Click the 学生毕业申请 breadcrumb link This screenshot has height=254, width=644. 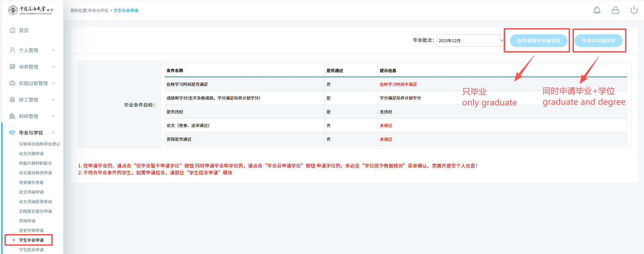pyautogui.click(x=126, y=11)
